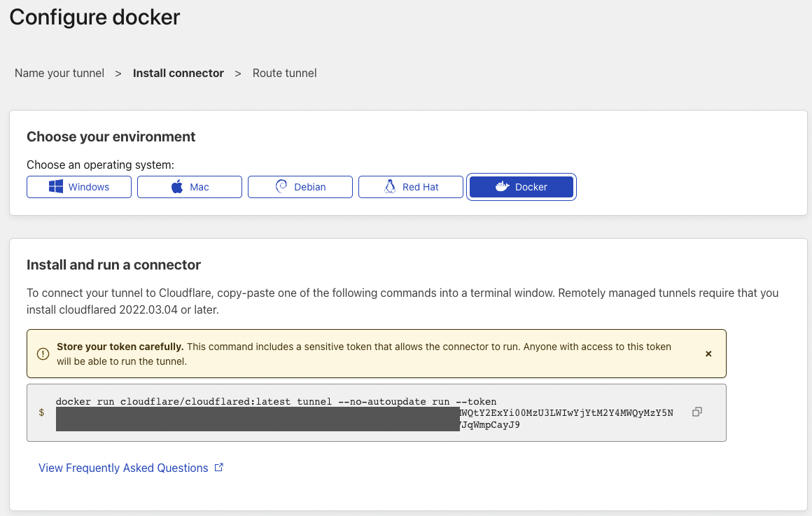Click the Windows logo icon
The image size is (812, 516).
(x=56, y=187)
